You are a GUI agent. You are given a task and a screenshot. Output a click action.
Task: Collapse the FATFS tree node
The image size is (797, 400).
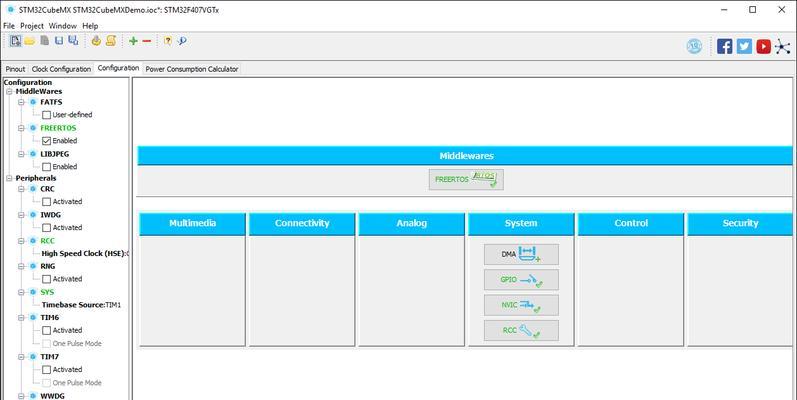pyautogui.click(x=21, y=102)
